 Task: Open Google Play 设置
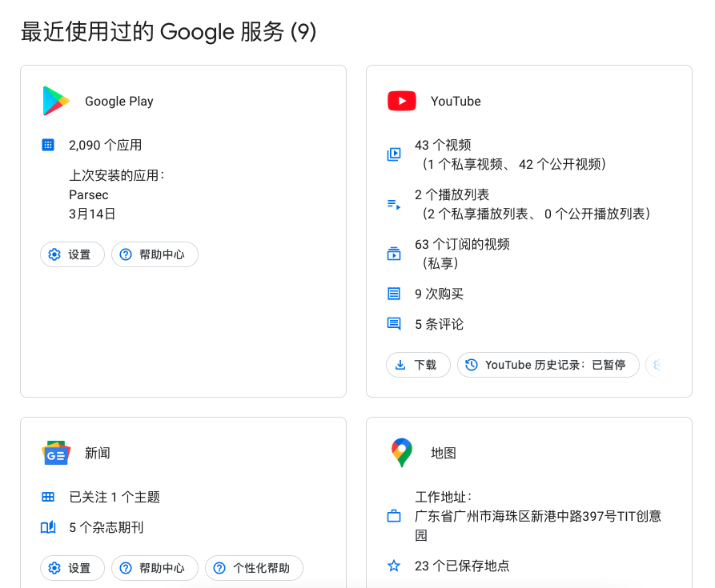(x=72, y=254)
